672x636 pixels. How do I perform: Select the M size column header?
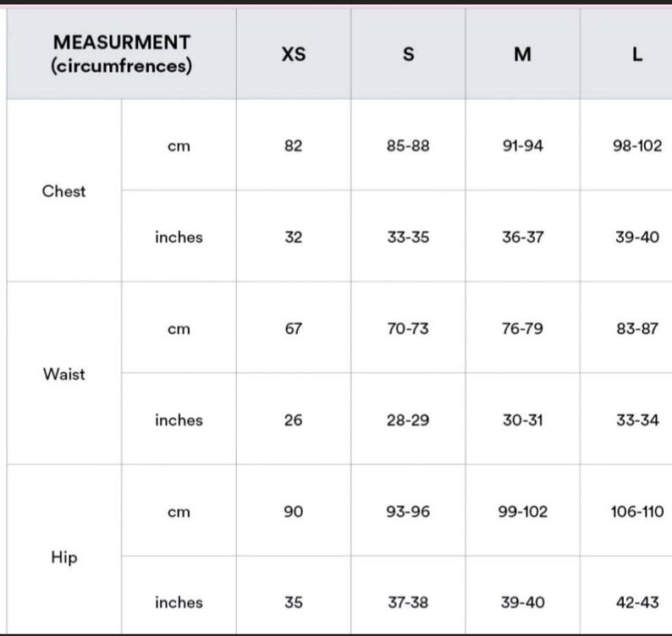point(523,54)
